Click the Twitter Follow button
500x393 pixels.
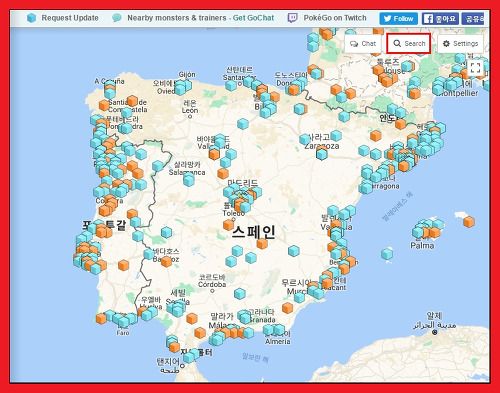point(398,19)
